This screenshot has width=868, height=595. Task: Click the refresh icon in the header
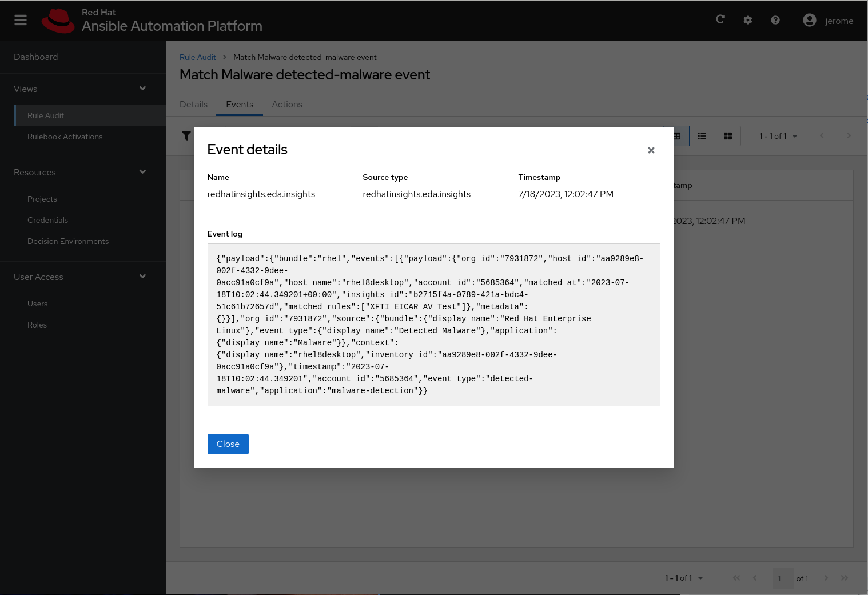coord(720,19)
